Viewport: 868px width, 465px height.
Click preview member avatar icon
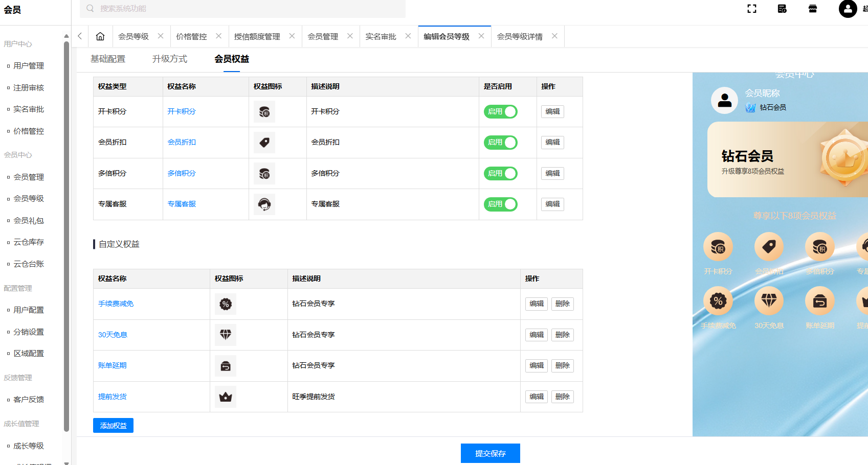pos(724,100)
